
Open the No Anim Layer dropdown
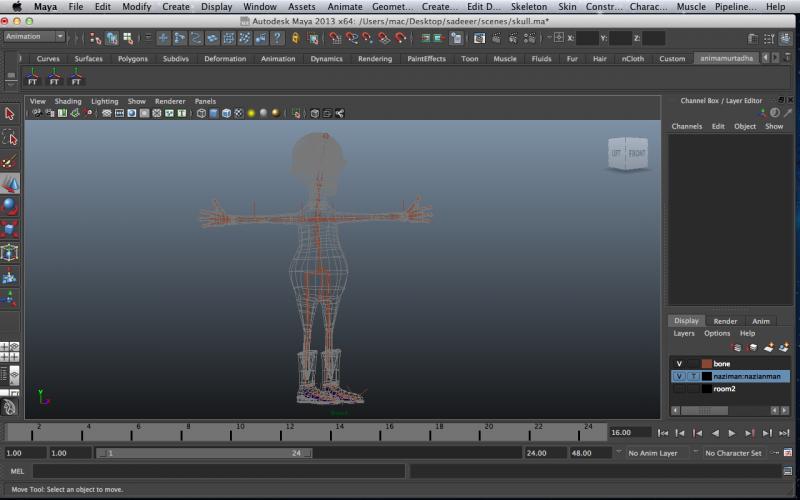point(652,453)
